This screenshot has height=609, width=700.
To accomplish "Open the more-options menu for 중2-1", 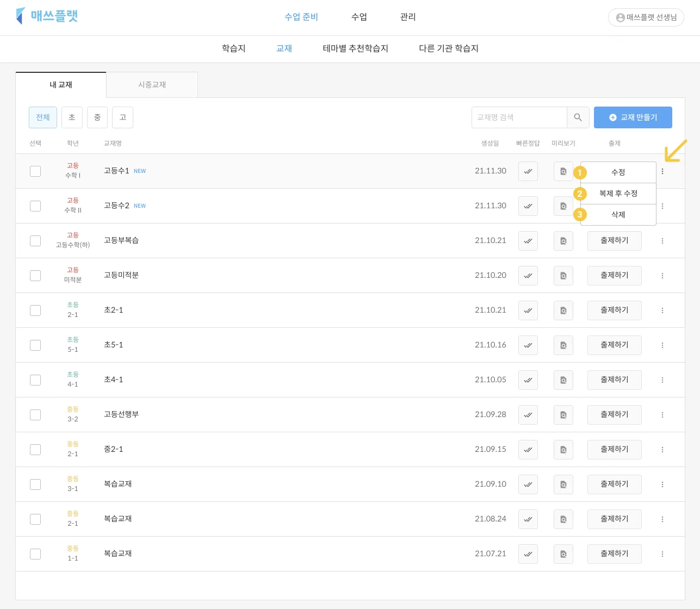I will (x=662, y=450).
